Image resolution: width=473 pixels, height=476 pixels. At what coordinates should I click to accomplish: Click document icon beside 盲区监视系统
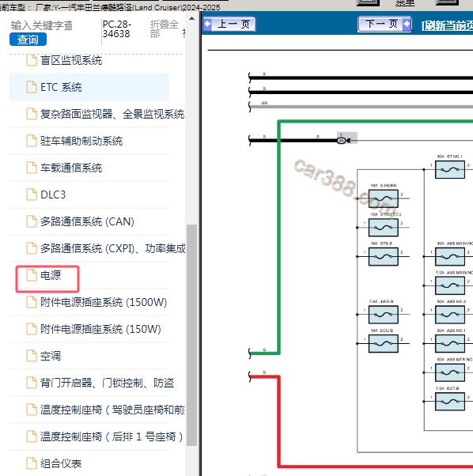[x=32, y=60]
